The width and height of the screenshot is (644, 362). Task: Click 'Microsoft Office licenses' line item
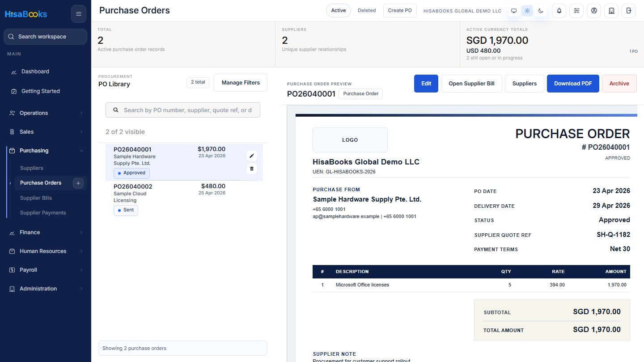click(362, 285)
